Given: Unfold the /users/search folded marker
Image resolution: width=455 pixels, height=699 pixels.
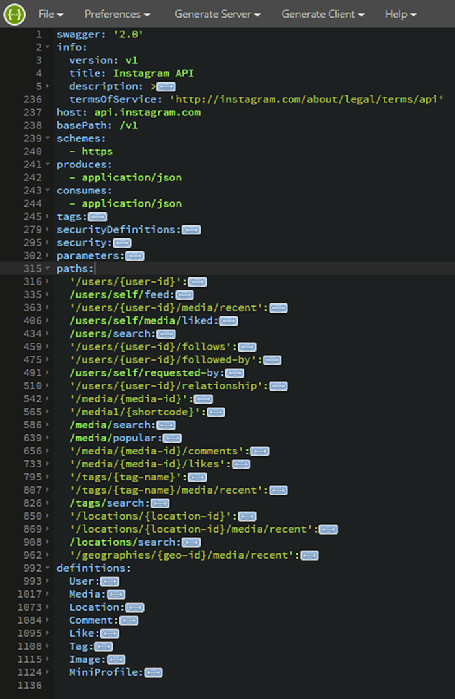Looking at the screenshot, I should tap(166, 334).
